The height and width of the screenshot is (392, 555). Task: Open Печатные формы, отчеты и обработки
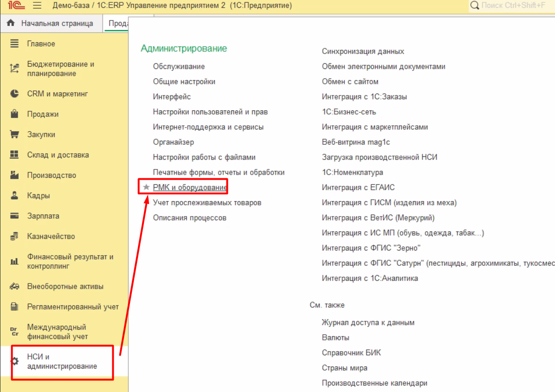coord(219,172)
